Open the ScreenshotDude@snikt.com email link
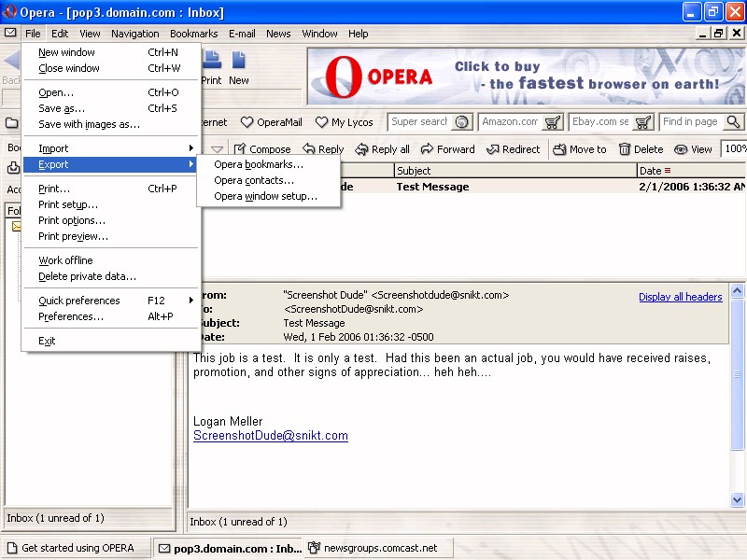Viewport: 747px width, 560px height. tap(271, 436)
